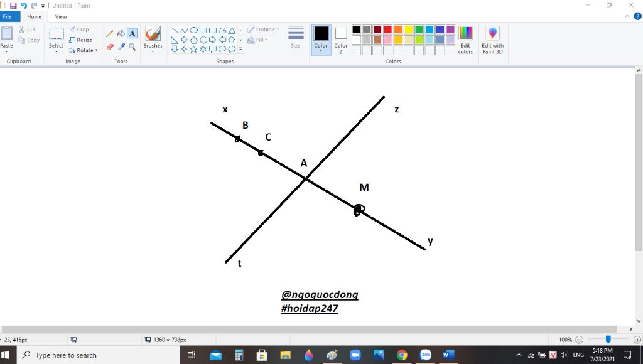The image size is (643, 364).
Task: Select the Color picker eyedropper tool
Action: click(121, 46)
